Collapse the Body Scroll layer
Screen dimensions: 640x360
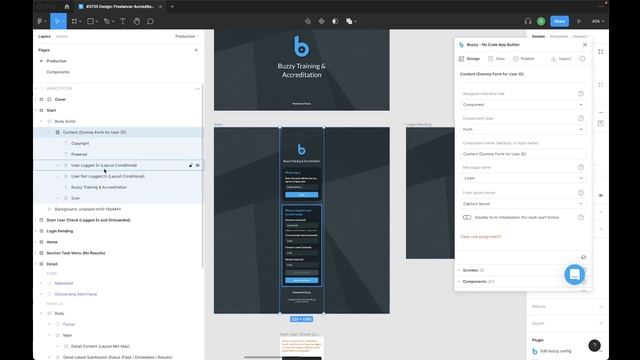coord(41,121)
